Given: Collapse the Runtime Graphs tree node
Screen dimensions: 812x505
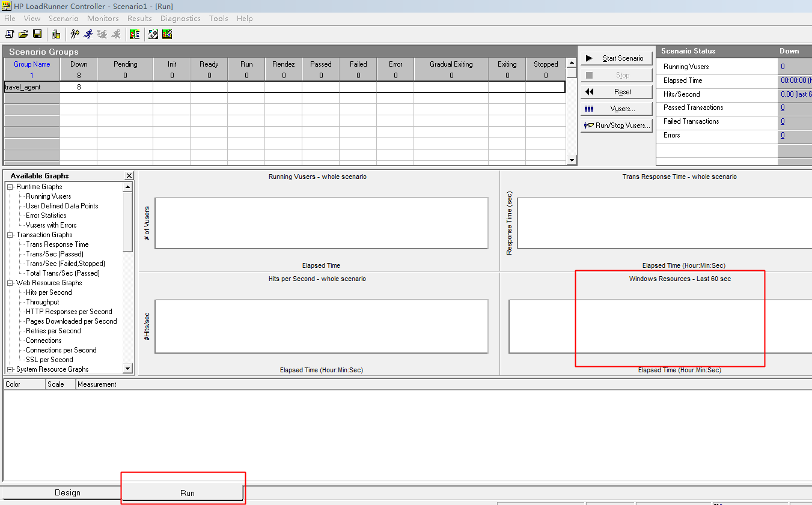Looking at the screenshot, I should (x=10, y=187).
